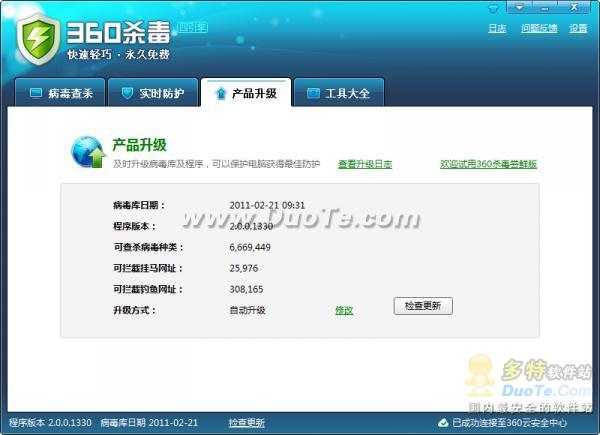Close the 360杀毒 window
This screenshot has width=600, height=435.
click(x=574, y=7)
